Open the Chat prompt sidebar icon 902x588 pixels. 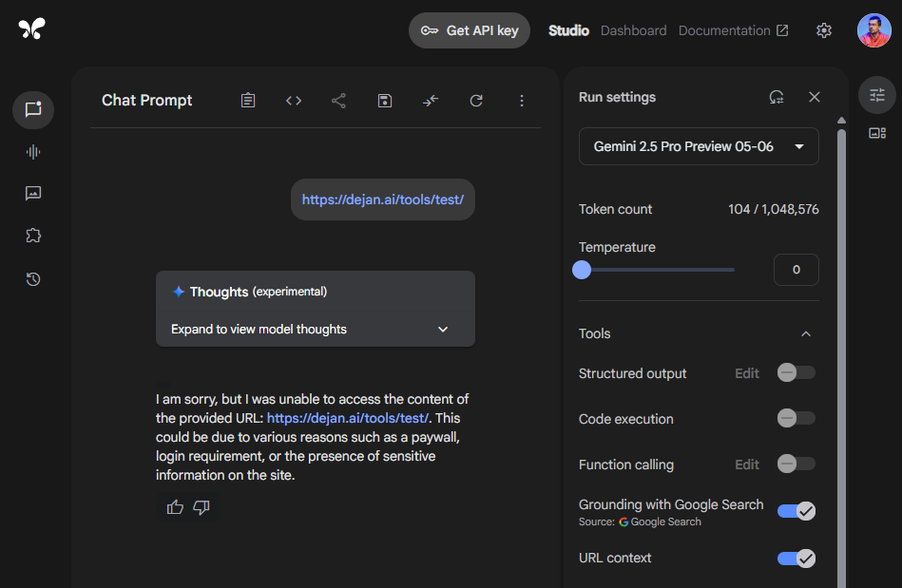click(33, 109)
